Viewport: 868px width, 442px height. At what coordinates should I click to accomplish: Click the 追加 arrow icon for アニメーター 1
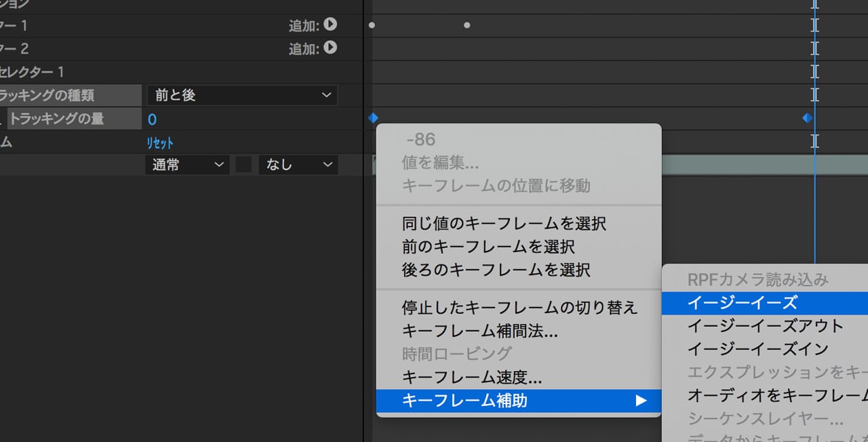(330, 25)
